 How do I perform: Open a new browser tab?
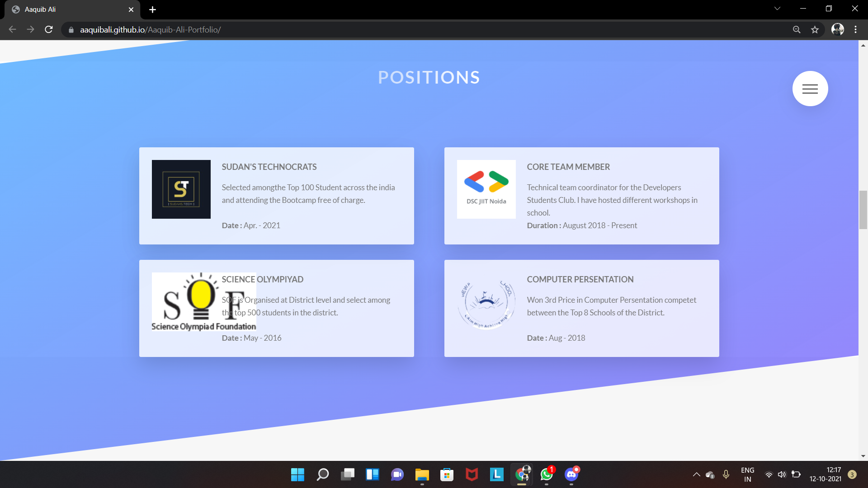click(152, 9)
